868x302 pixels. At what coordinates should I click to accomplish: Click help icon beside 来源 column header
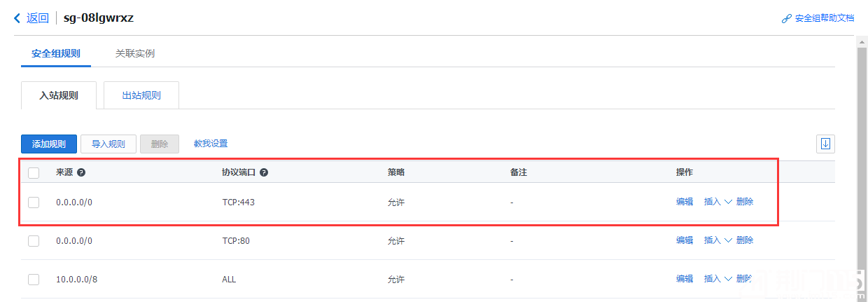point(81,172)
